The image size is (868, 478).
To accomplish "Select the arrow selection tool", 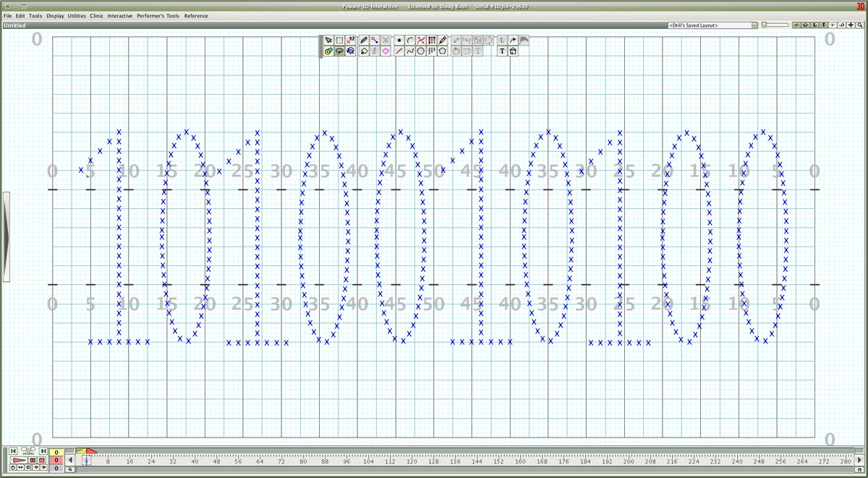I will [328, 40].
